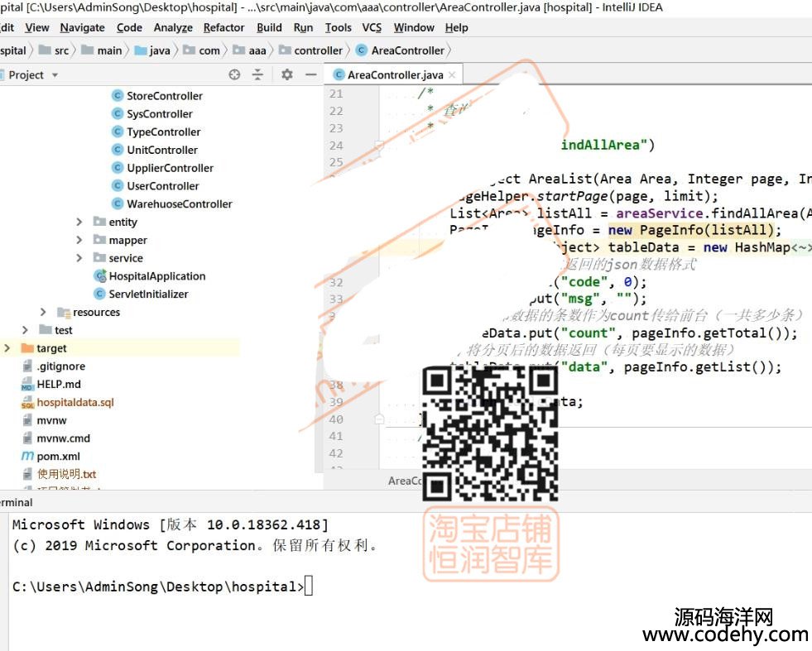Click the AreaController breadcrumb
The image size is (812, 651).
pos(401,50)
